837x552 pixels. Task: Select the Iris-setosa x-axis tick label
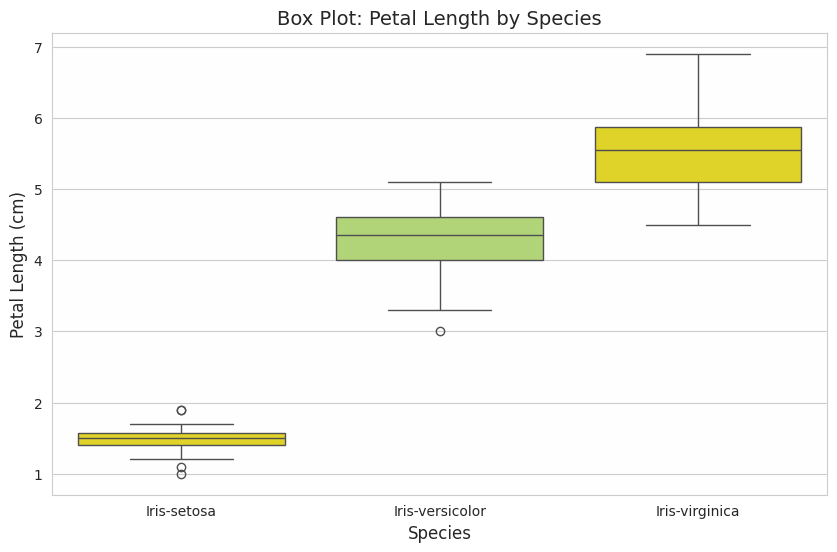(x=181, y=511)
